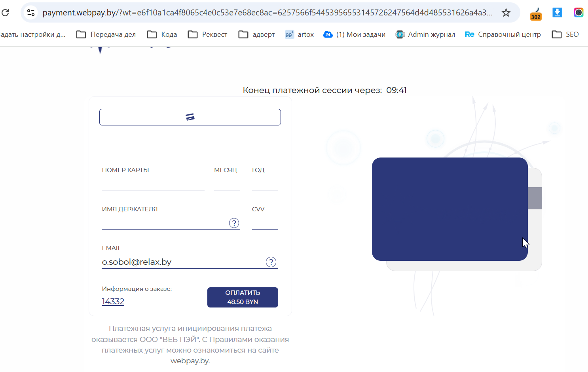588x372 pixels.
Task: Open the extension showing the 302 badge
Action: pos(536,14)
